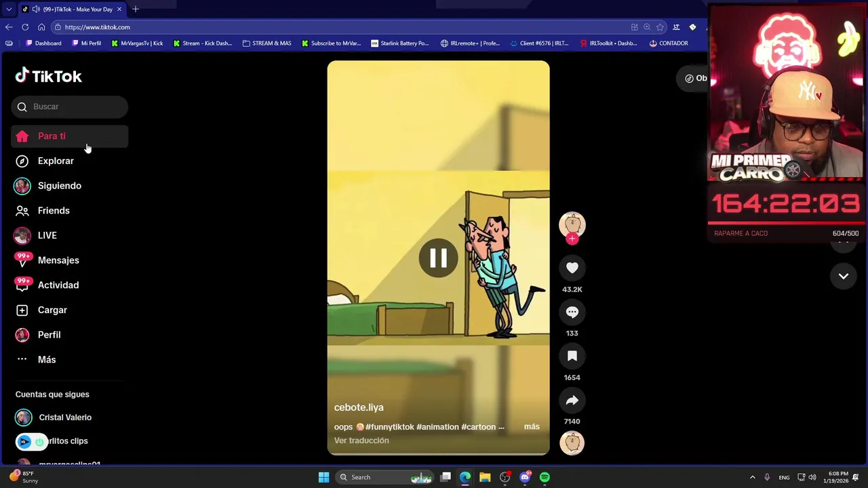The height and width of the screenshot is (488, 868).
Task: Click Ver traducción
Action: click(x=361, y=441)
